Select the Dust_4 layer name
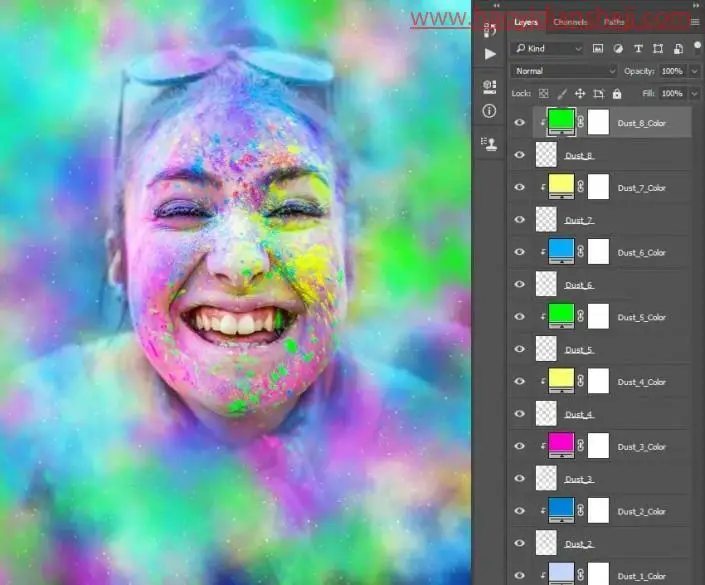Viewport: 705px width, 585px height. (x=579, y=415)
